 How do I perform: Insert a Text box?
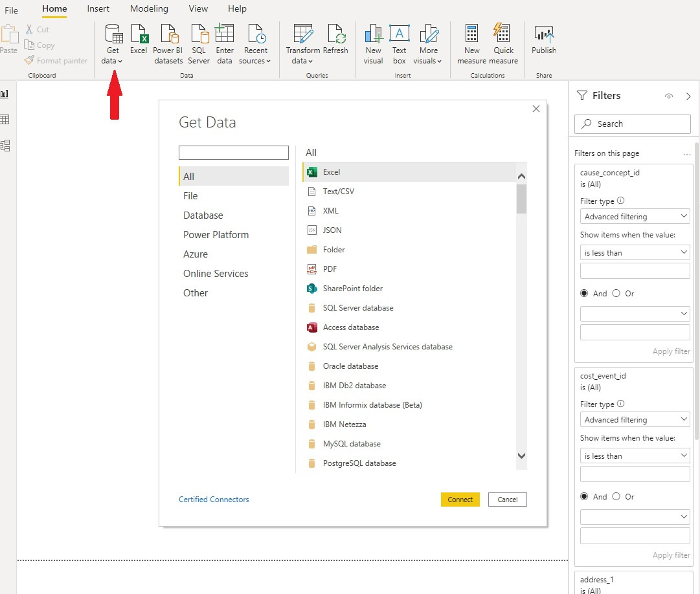click(399, 44)
